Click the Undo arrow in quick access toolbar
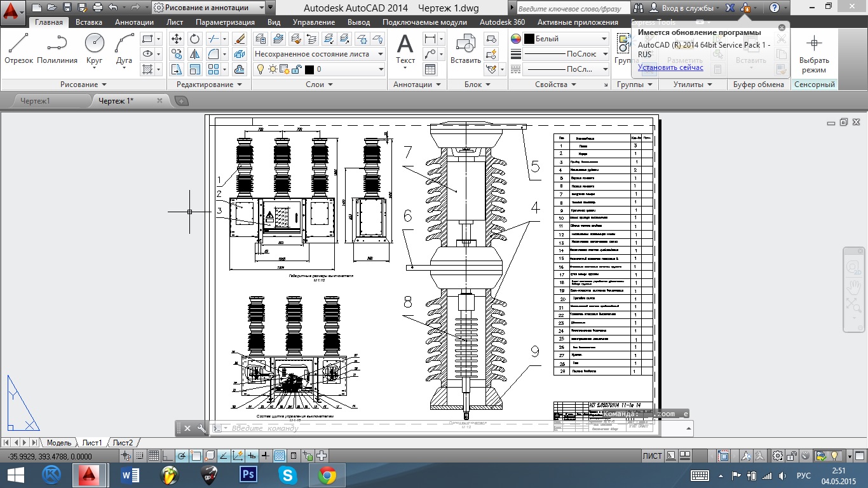Screen dimensions: 868x488 (112, 8)
